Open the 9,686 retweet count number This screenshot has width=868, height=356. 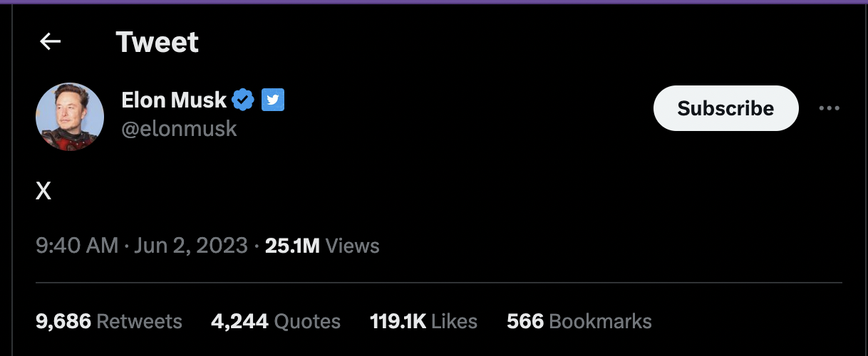[63, 321]
